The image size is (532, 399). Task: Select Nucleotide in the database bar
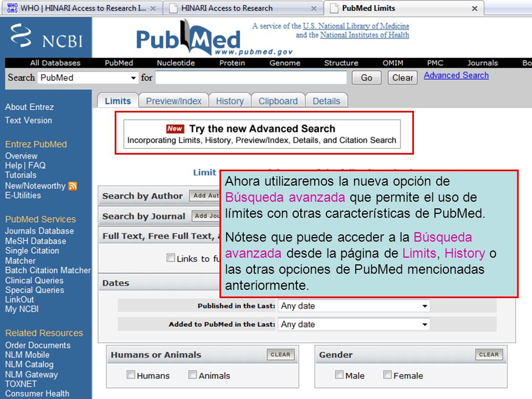(x=176, y=63)
